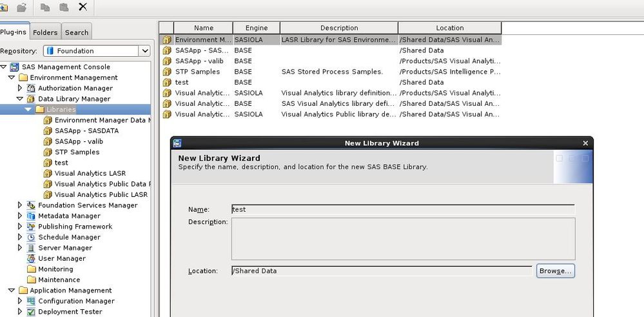Click the User Manager icon
This screenshot has width=644, height=317.
31,259
